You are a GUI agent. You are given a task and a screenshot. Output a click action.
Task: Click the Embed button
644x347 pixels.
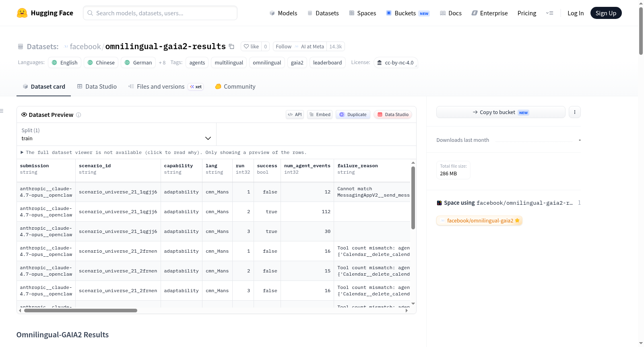[320, 114]
